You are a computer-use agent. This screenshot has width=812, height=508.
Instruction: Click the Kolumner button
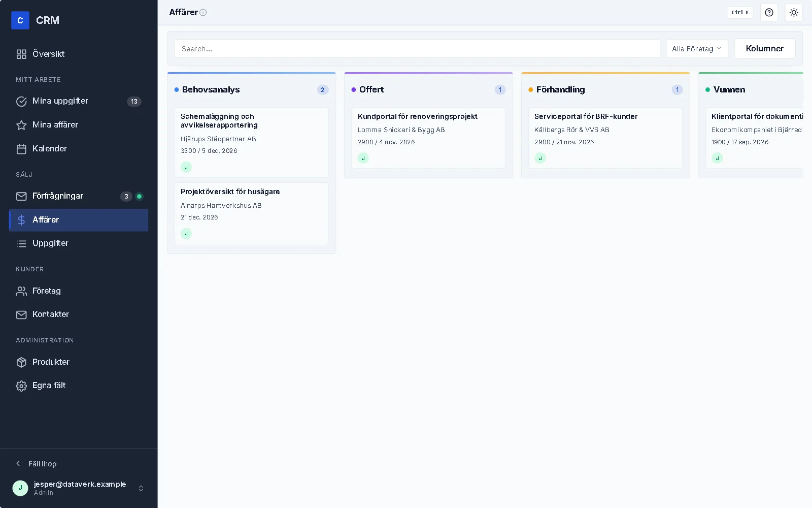coord(765,49)
